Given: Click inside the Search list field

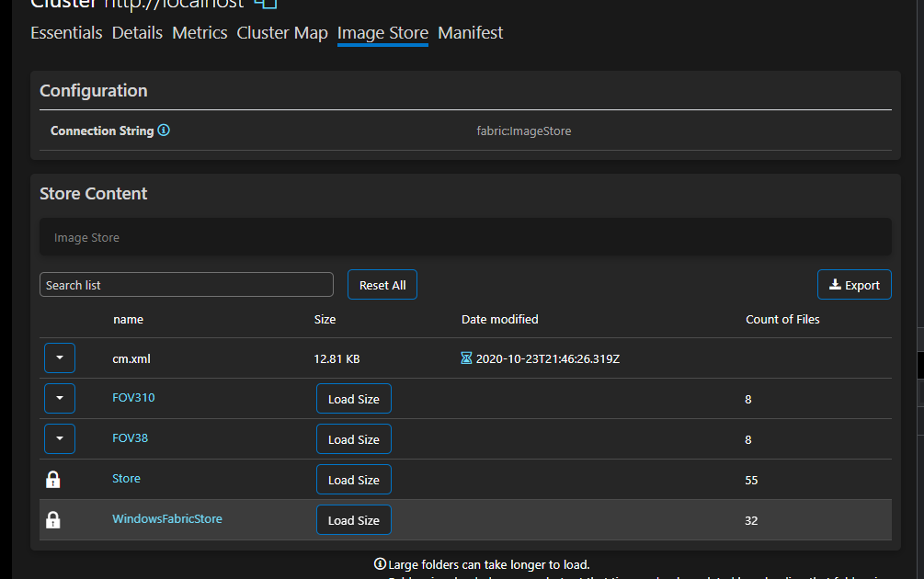Looking at the screenshot, I should pos(186,284).
